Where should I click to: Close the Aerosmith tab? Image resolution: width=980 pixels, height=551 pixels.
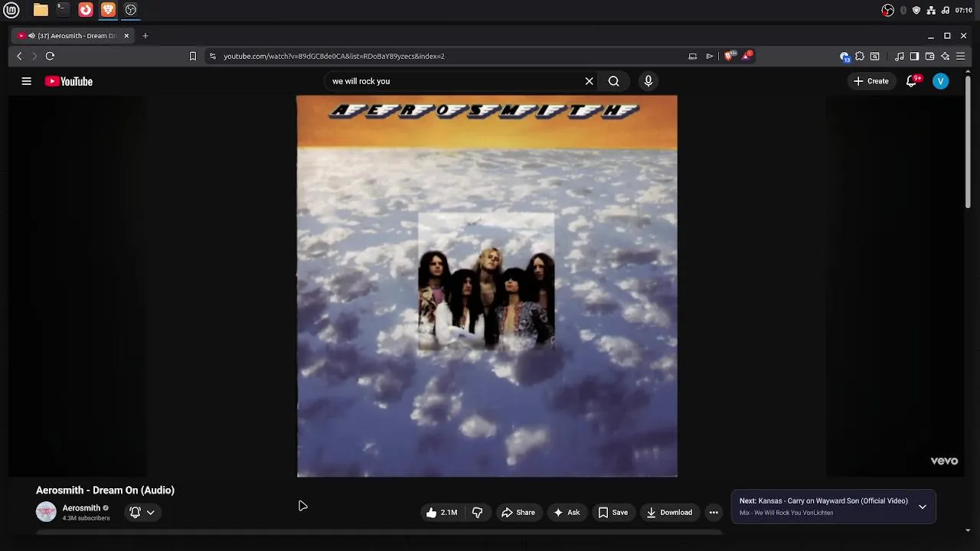pyautogui.click(x=126, y=36)
